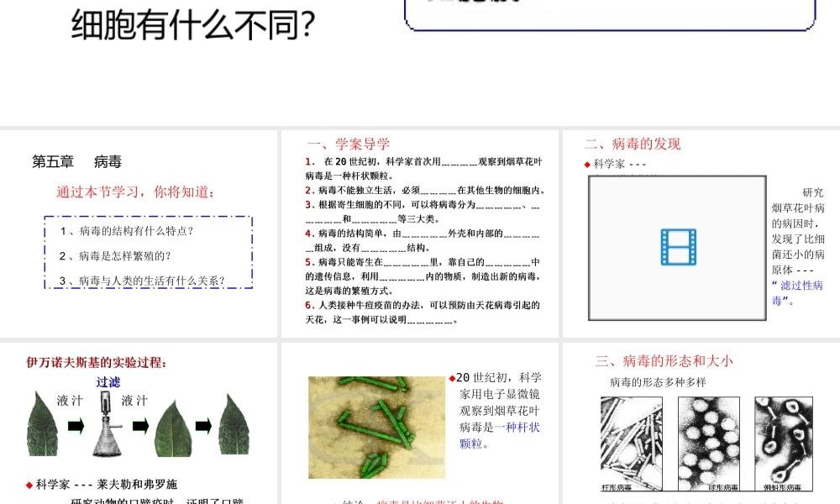Click the leftmost leaf image in experiment

pyautogui.click(x=42, y=424)
